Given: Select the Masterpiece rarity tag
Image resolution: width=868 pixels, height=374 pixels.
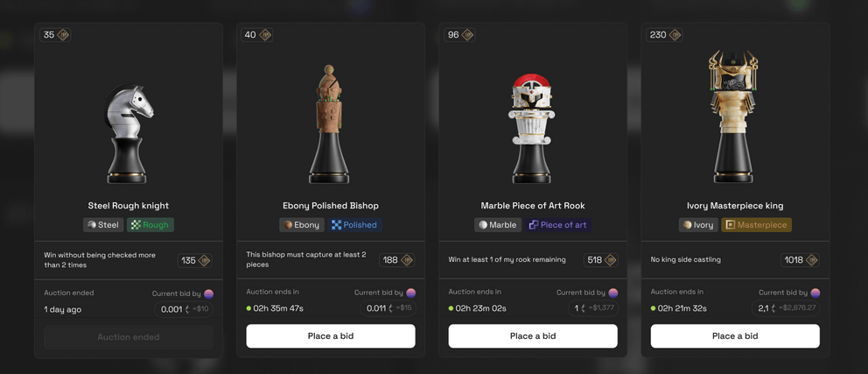Looking at the screenshot, I should point(756,225).
